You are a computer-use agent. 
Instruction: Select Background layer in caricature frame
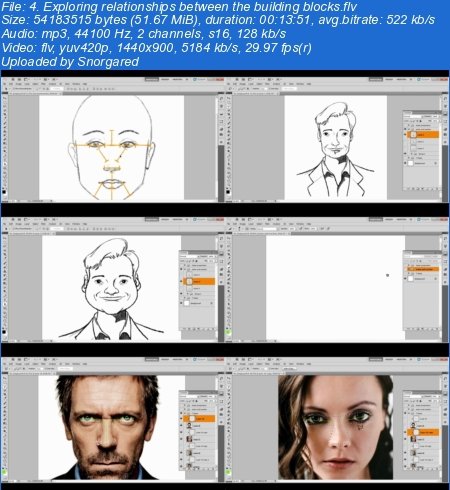(x=198, y=303)
